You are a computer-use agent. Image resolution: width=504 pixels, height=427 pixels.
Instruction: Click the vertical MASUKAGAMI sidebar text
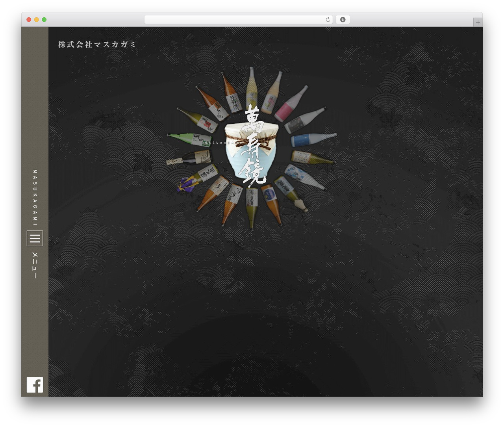(x=35, y=197)
